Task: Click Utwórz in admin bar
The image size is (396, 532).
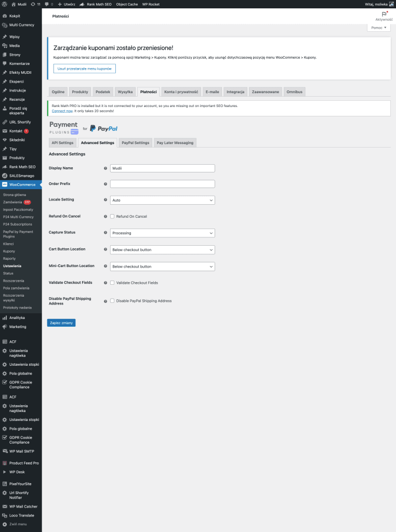Action: 67,4
